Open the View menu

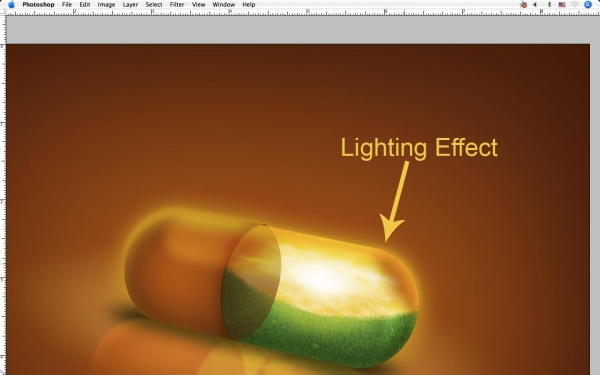click(x=199, y=5)
